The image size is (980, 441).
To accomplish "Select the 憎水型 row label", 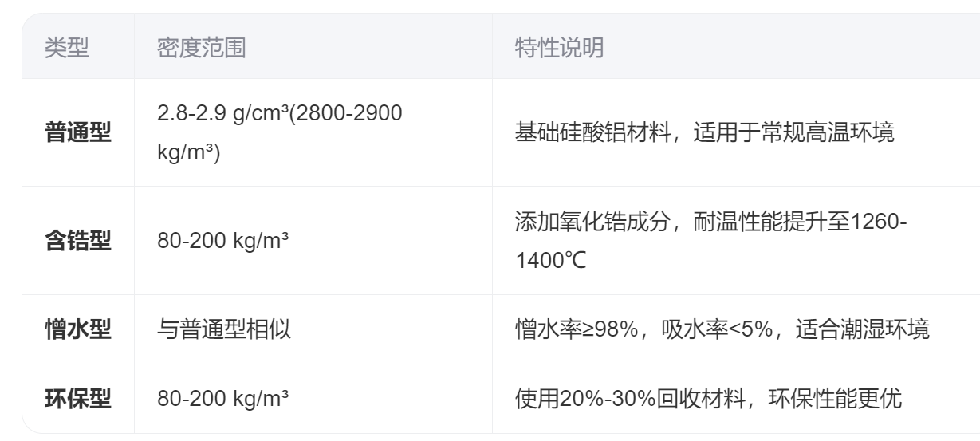I will [77, 329].
